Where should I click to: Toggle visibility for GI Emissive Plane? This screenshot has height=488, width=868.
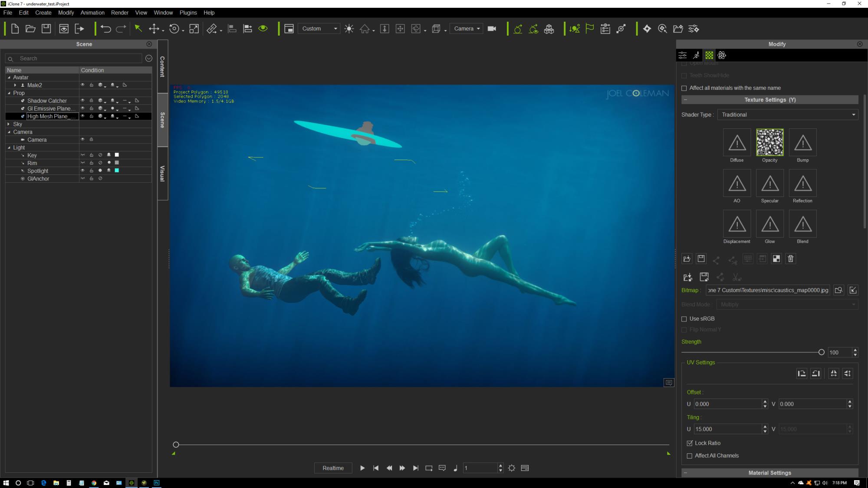click(82, 108)
